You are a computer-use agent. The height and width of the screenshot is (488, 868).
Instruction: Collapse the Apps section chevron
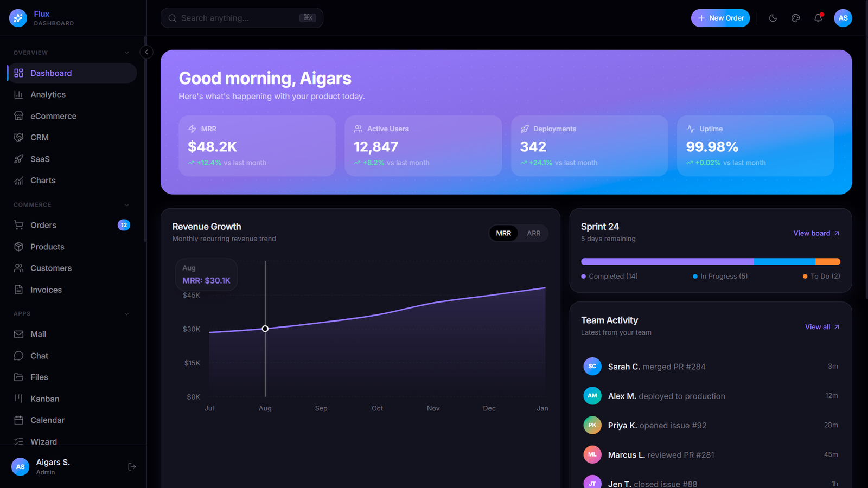coord(127,314)
